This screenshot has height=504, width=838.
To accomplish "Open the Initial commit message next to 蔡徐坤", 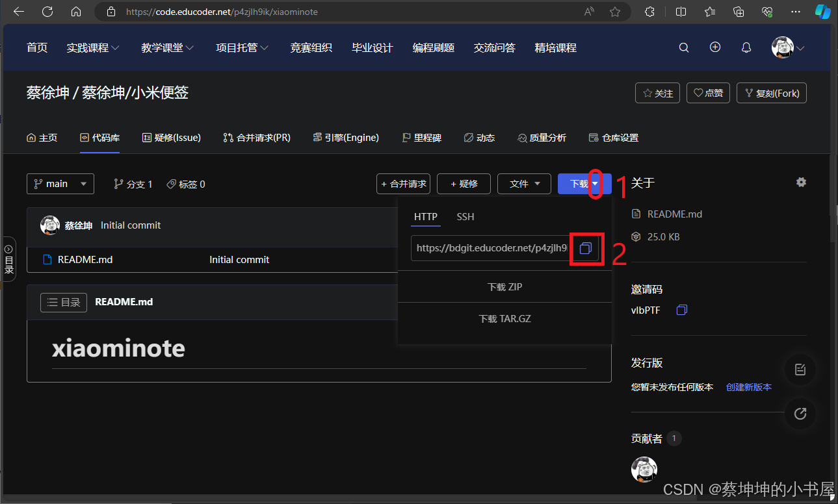I will click(131, 225).
